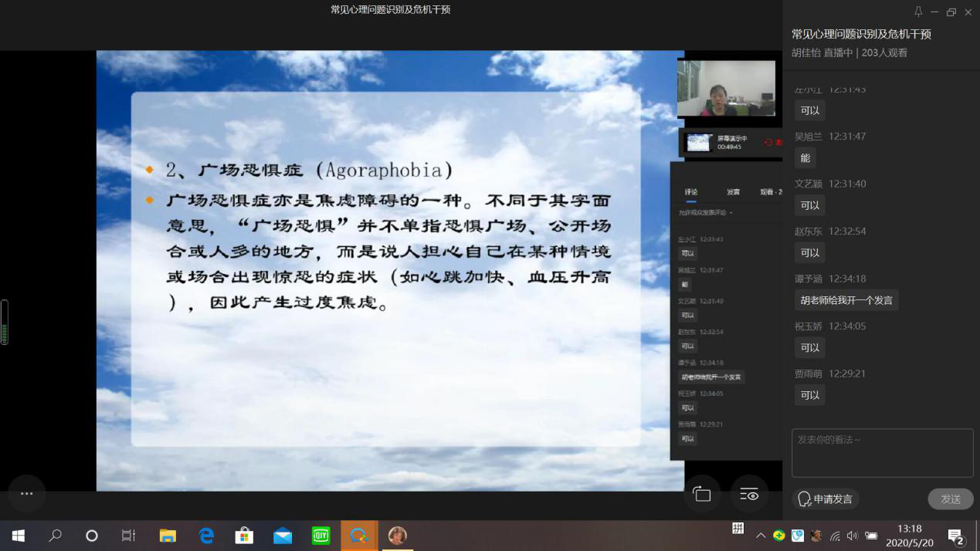This screenshot has width=980, height=551.
Task: Toggle the 拼 input method indicator
Action: tap(738, 528)
